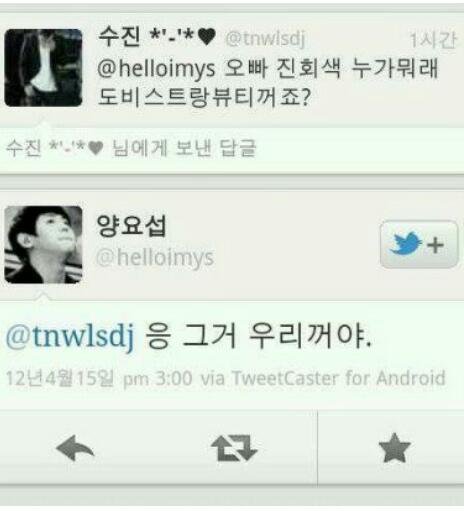Tap the gray @tnwlsdj handle beside 수진

pos(265,39)
